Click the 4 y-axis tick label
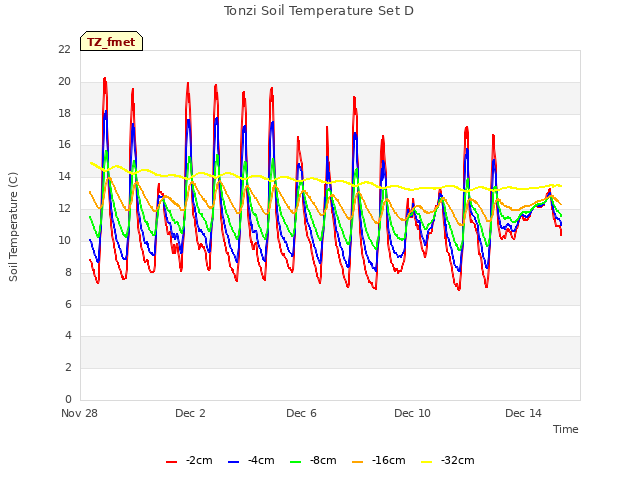This screenshot has height=480, width=640. 68,336
